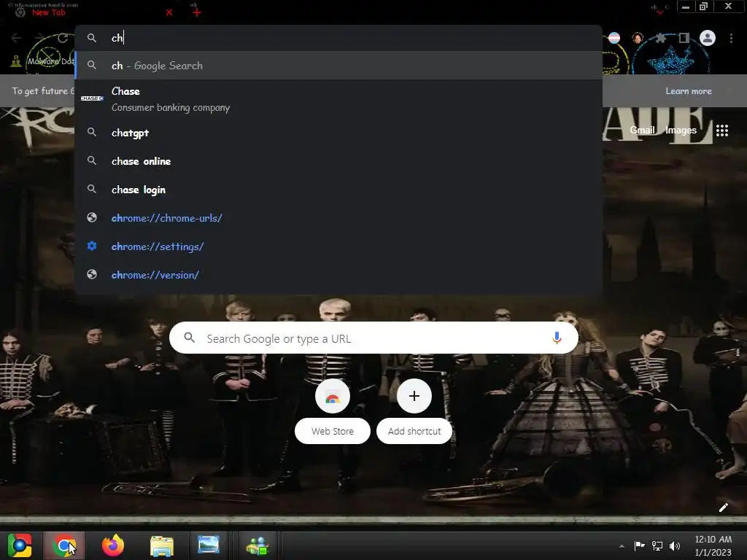747x560 pixels.
Task: Start voice search with microphone icon
Action: coord(557,338)
